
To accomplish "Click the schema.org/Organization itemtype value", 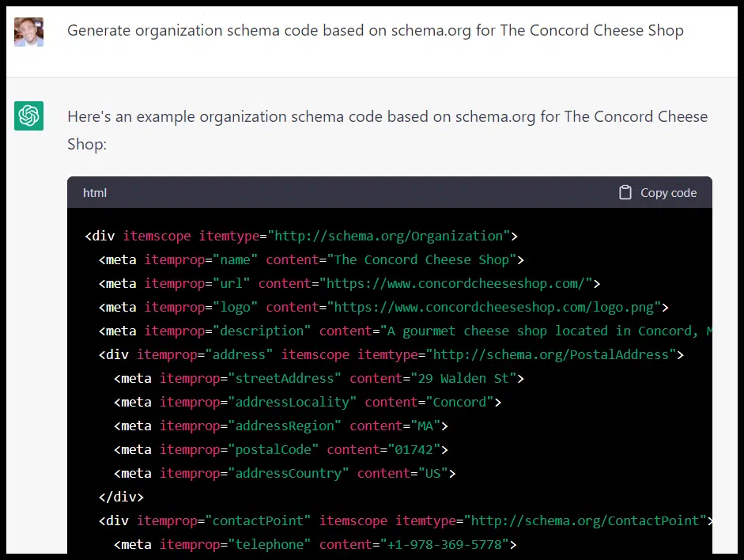I will [389, 236].
